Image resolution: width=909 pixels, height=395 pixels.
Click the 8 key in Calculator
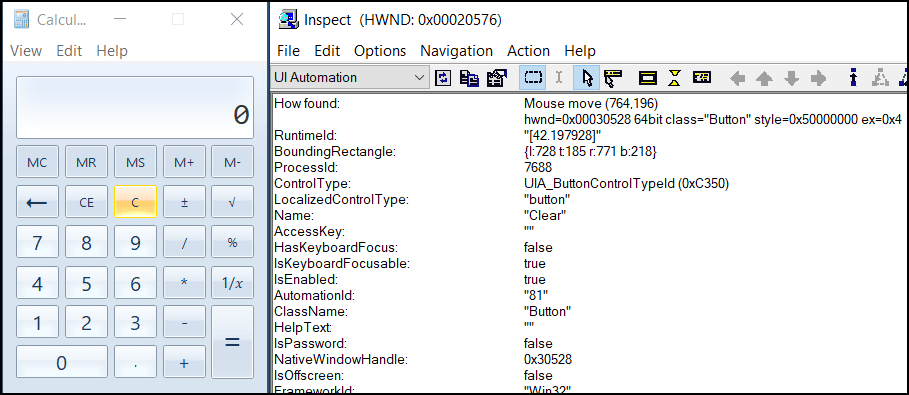[x=86, y=242]
